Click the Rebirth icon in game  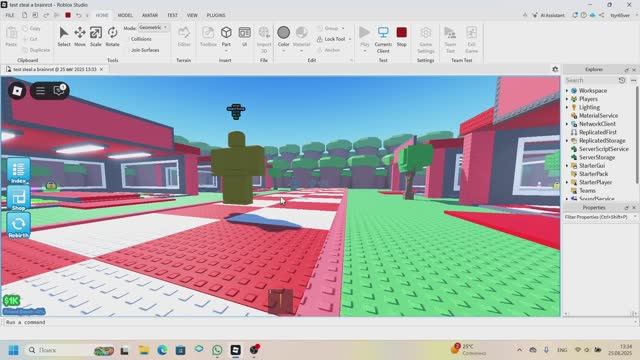coord(18,226)
